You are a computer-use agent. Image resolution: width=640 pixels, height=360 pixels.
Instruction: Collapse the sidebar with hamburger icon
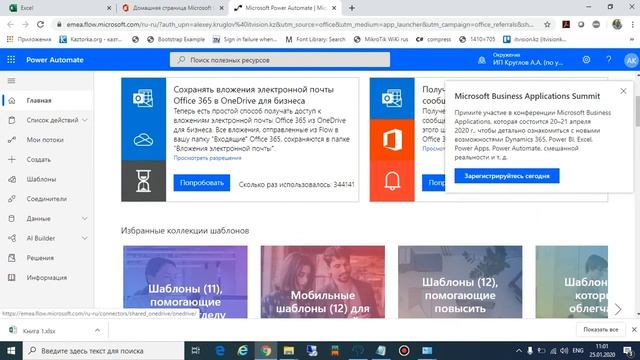pos(11,81)
